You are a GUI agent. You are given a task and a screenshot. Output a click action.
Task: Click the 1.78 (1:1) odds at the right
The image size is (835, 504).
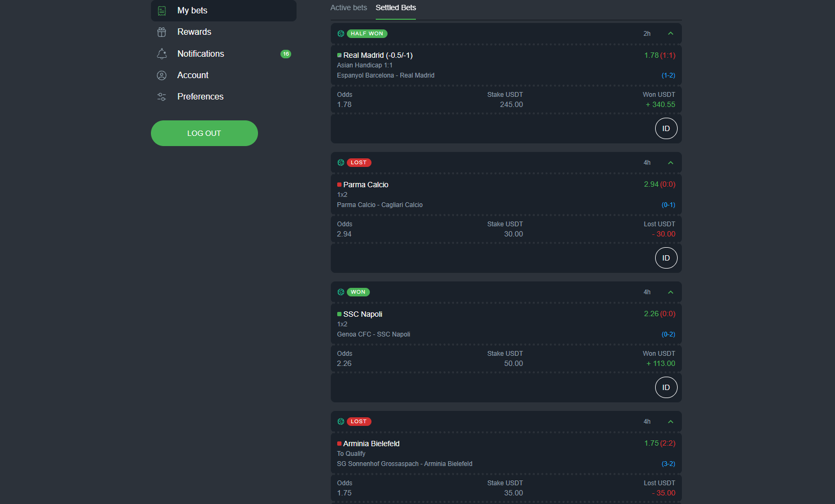[x=660, y=55]
